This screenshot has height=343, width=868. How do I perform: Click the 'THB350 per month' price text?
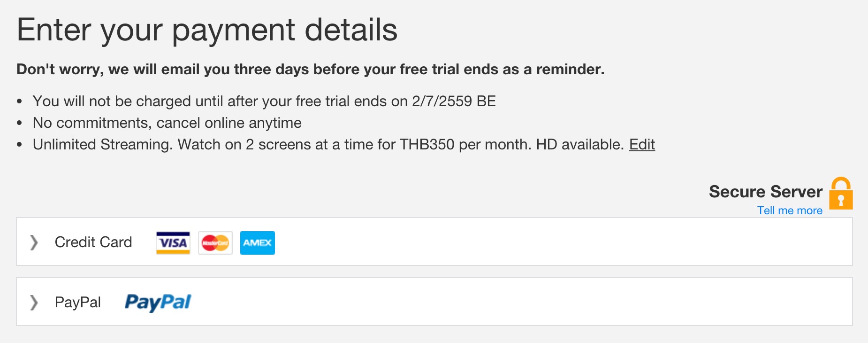tap(465, 144)
